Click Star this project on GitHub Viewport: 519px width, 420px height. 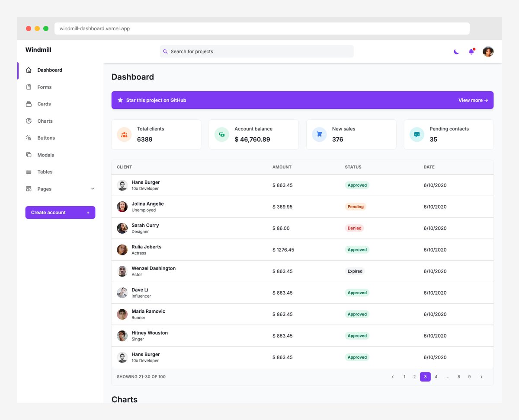[156, 100]
